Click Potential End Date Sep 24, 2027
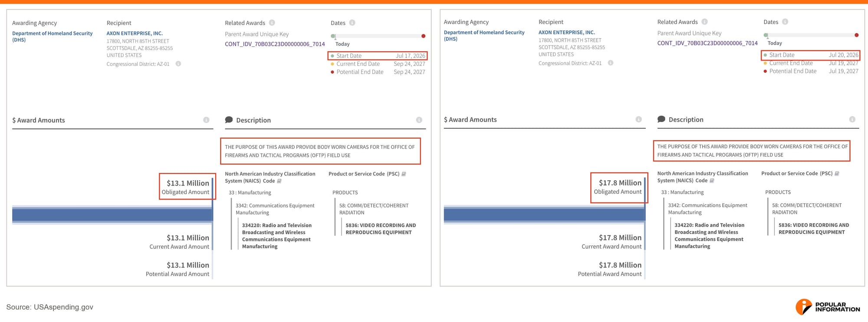868x322 pixels. (378, 72)
